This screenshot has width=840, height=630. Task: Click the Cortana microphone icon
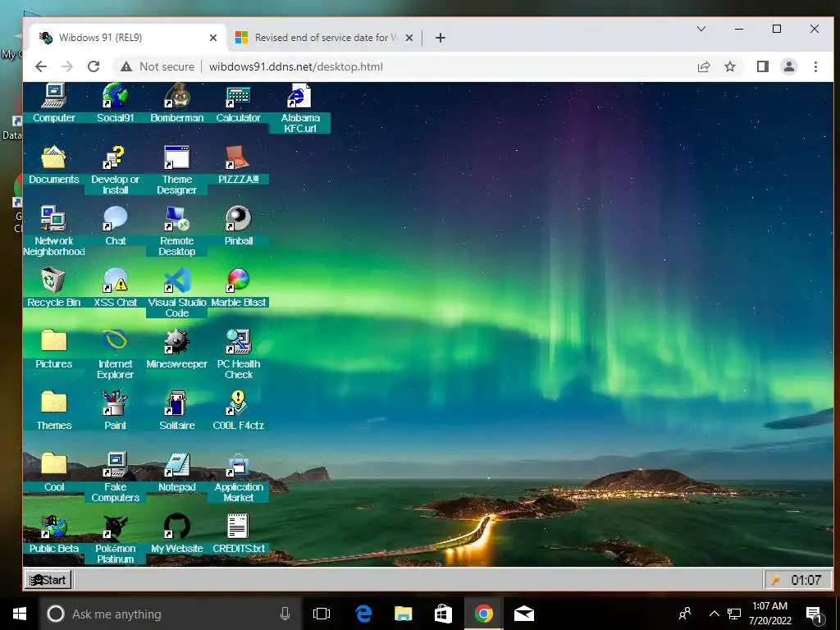point(285,614)
